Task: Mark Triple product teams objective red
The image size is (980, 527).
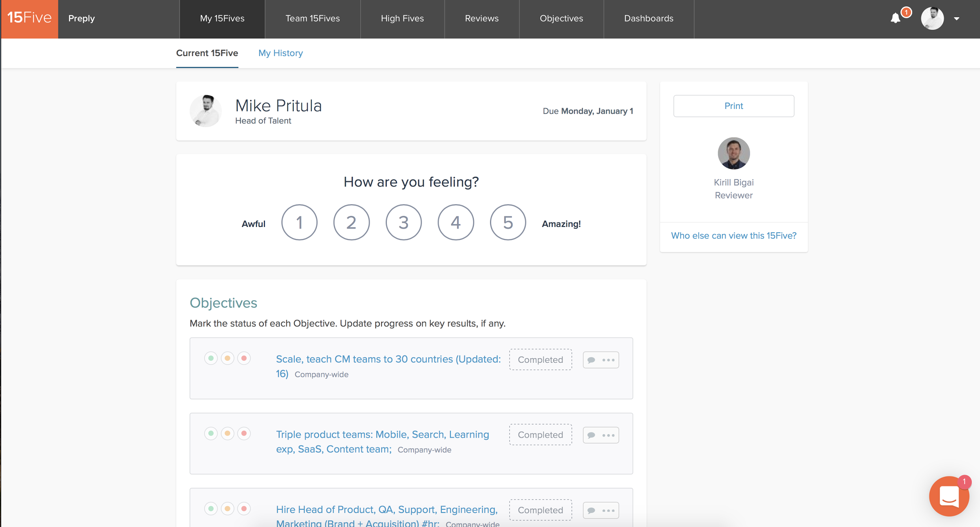Action: tap(244, 433)
